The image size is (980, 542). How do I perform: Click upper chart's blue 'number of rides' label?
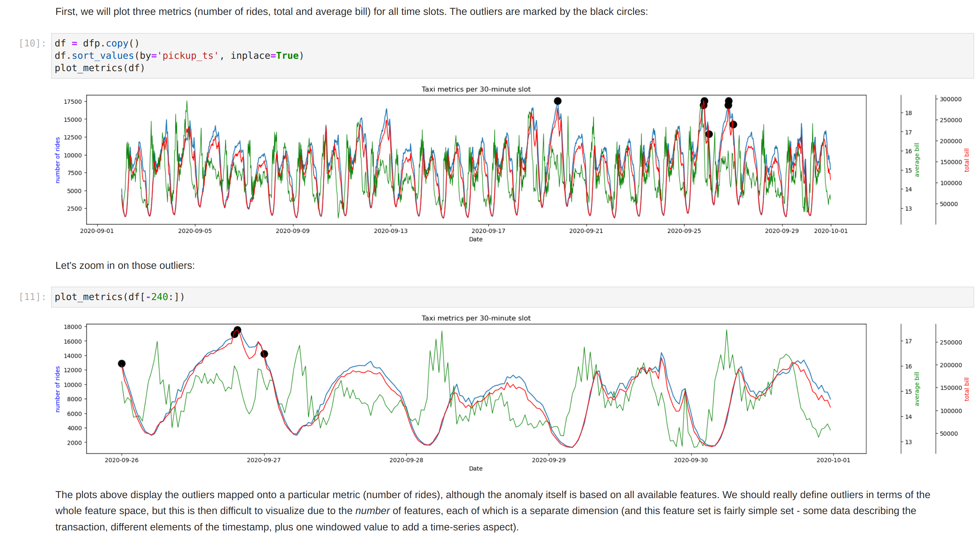pos(57,160)
